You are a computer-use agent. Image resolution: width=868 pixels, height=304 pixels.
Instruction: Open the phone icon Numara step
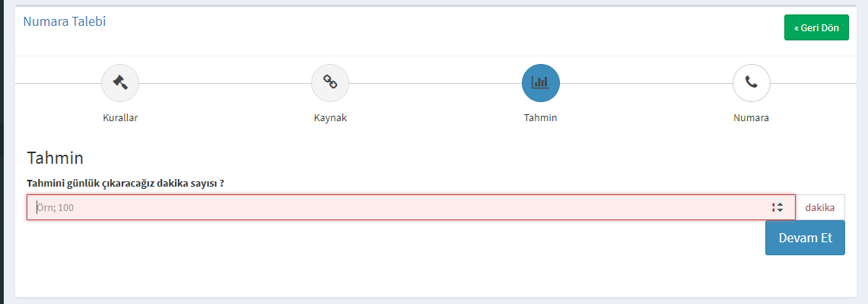coord(751,83)
